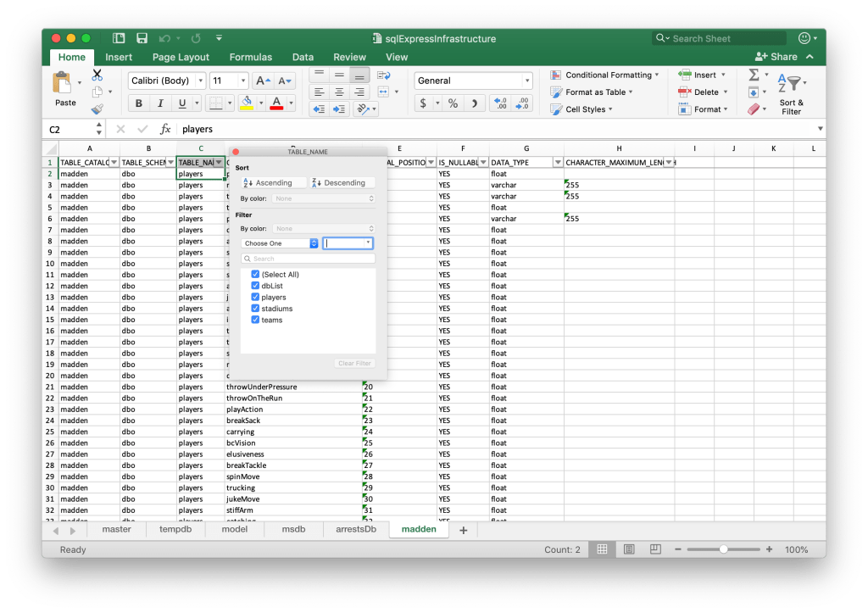Click the Save icon in title bar
This screenshot has height=613, width=868.
click(x=142, y=39)
